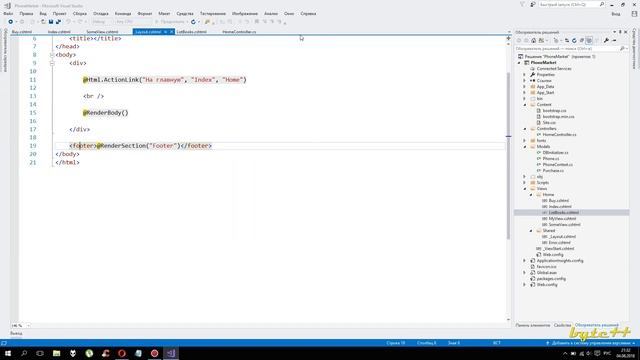The height and width of the screenshot is (360, 640).
Task: Click the Properties wrench in Solution Explorer toolbar
Action: pyautogui.click(x=607, y=40)
